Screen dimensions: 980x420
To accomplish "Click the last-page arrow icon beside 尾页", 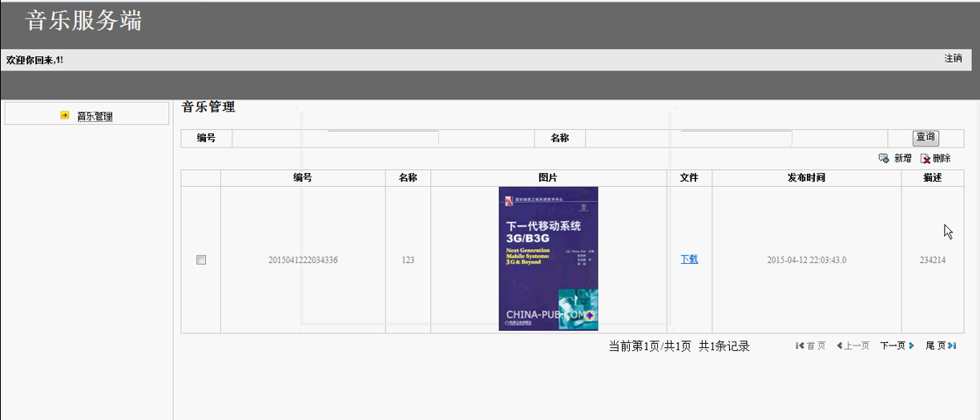I will 952,345.
